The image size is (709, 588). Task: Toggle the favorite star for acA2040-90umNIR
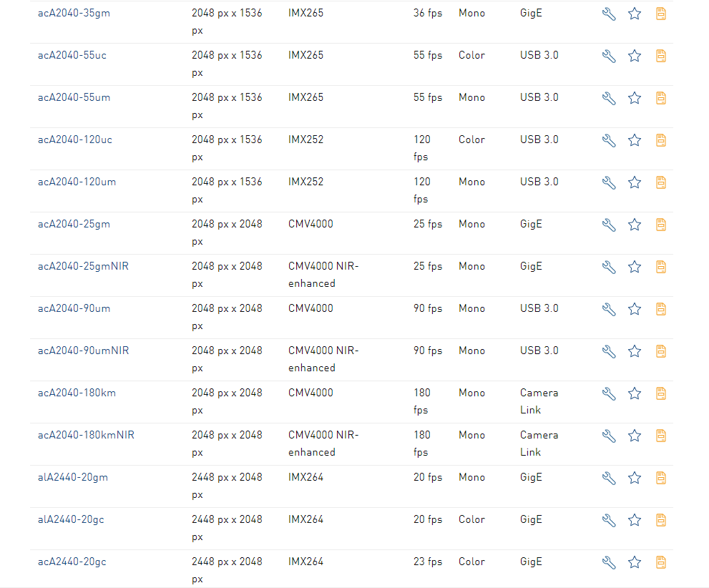pos(635,351)
